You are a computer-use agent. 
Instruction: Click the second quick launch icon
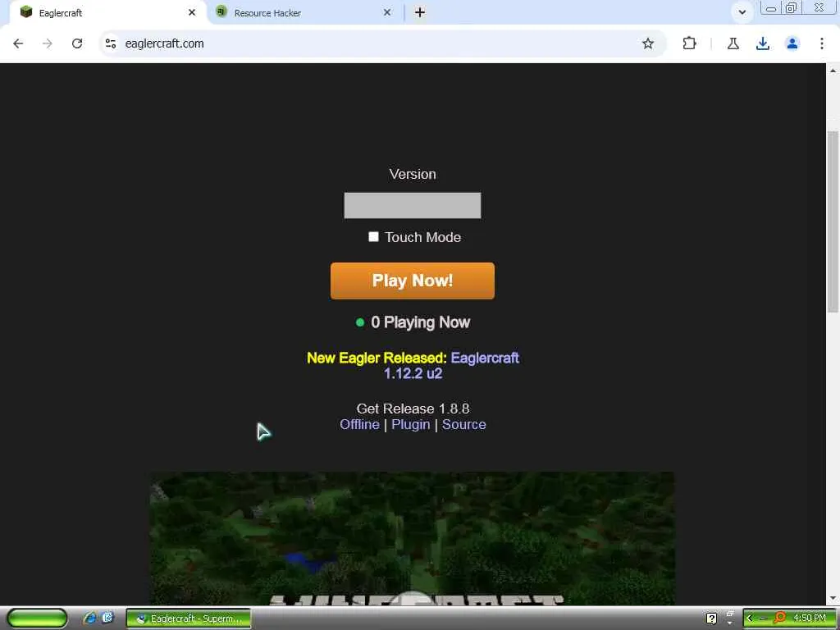[x=107, y=619]
